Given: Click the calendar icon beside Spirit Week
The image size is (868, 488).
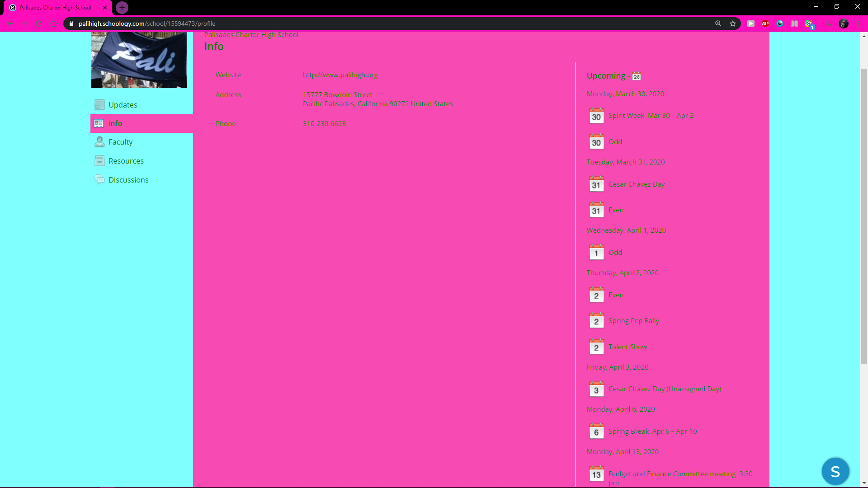Looking at the screenshot, I should tap(597, 116).
